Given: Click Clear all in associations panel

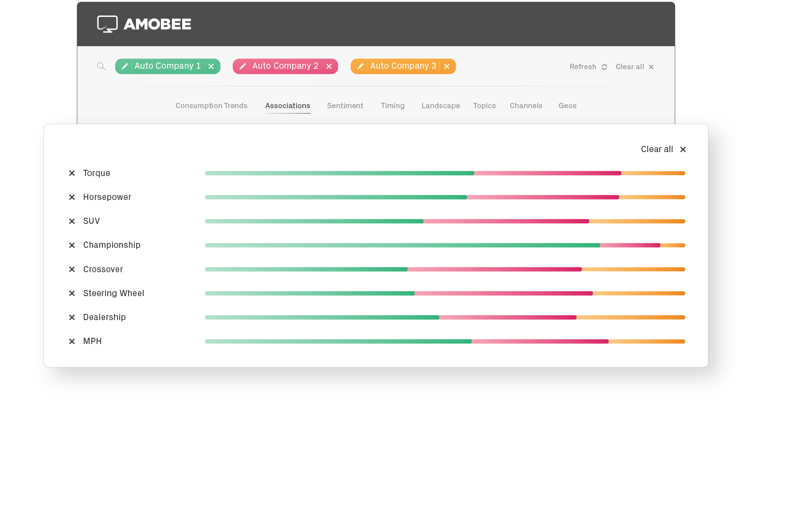Looking at the screenshot, I should pyautogui.click(x=664, y=149).
